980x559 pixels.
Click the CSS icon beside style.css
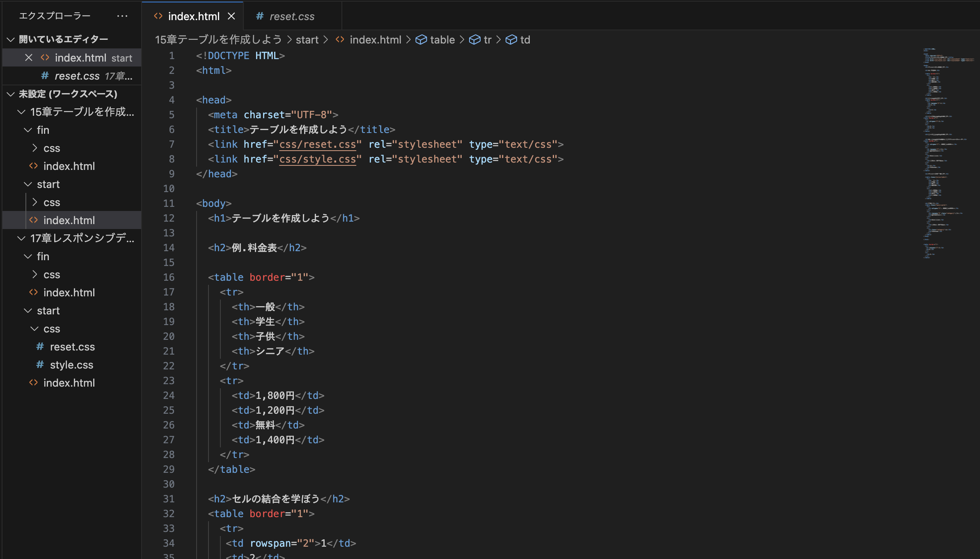coord(39,364)
